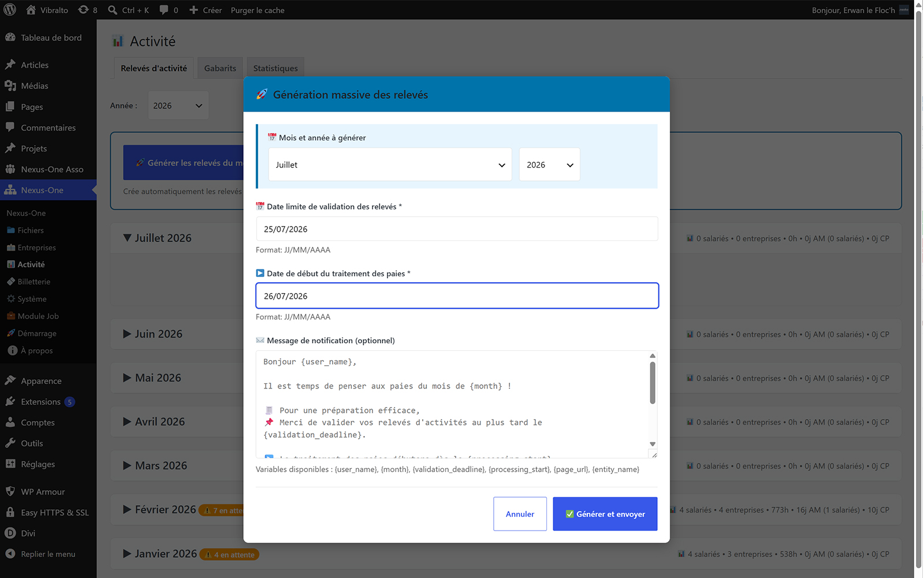This screenshot has width=924, height=578.
Task: Open the 2026 year dropdown in dialog
Action: [549, 165]
